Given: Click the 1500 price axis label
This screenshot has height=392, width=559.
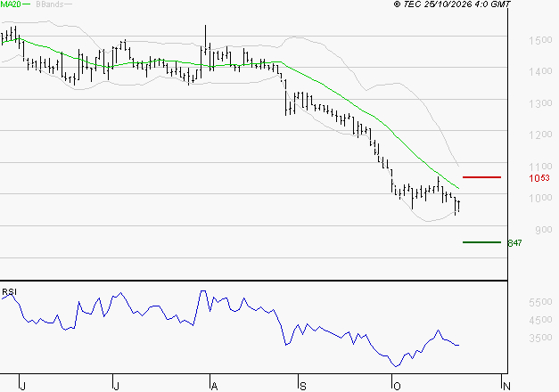Looking at the screenshot, I should point(541,40).
